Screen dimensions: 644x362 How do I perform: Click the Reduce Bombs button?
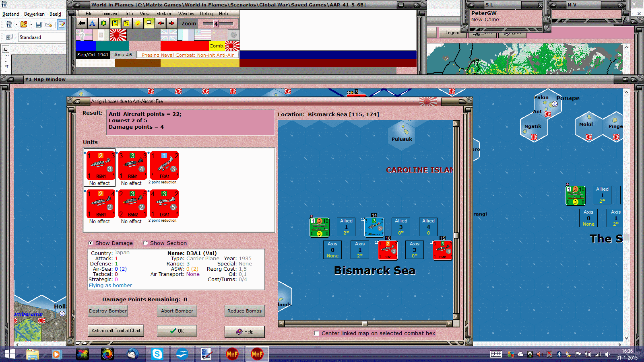point(244,311)
